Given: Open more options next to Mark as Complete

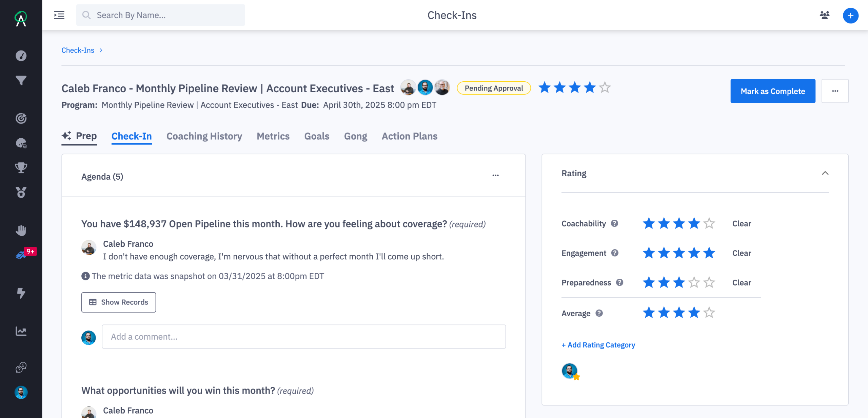Looking at the screenshot, I should pyautogui.click(x=835, y=91).
